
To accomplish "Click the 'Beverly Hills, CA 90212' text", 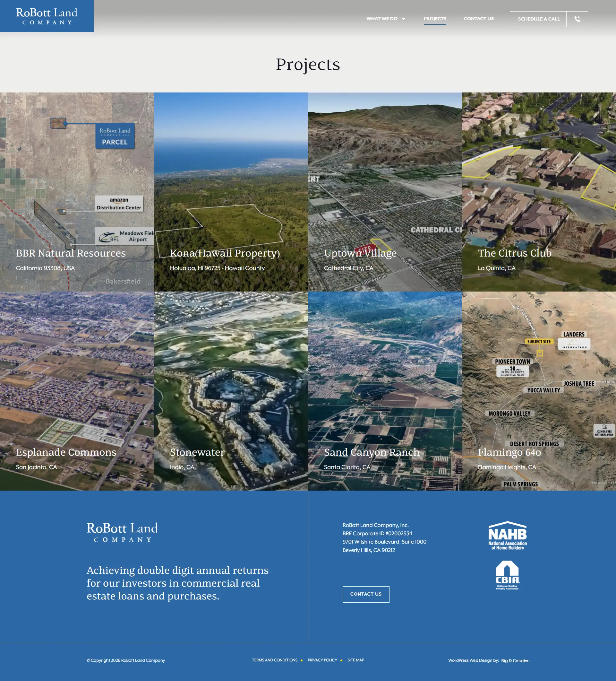I will (369, 550).
